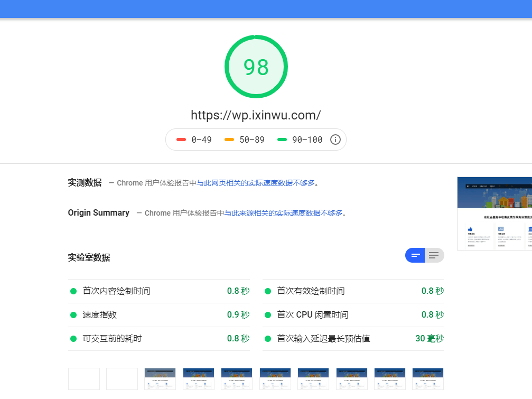Select the last filmstrip frame
Image resolution: width=532 pixels, height=399 pixels.
[428, 379]
